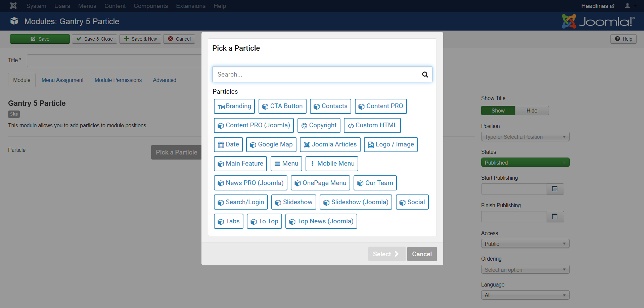Select Content PRO (Joomla) particle
The height and width of the screenshot is (308, 644).
(x=254, y=125)
